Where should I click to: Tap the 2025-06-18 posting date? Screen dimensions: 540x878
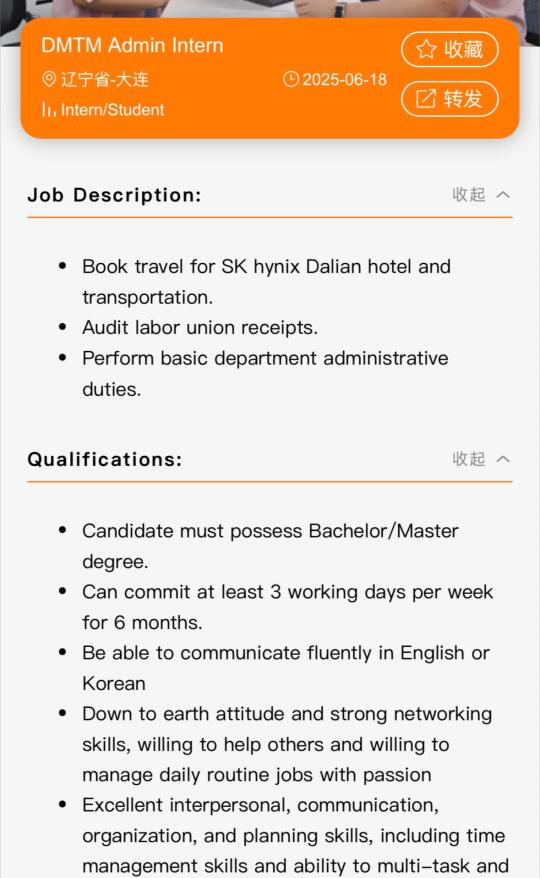click(345, 80)
